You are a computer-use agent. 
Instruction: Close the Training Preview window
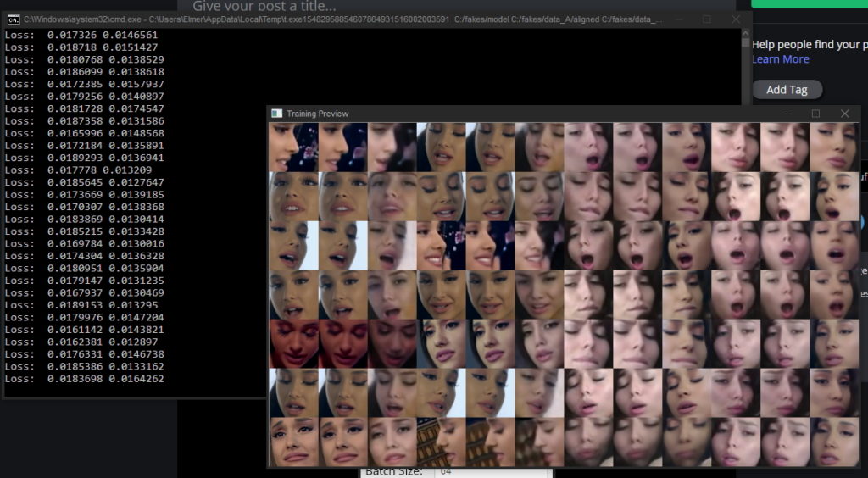[x=844, y=114]
